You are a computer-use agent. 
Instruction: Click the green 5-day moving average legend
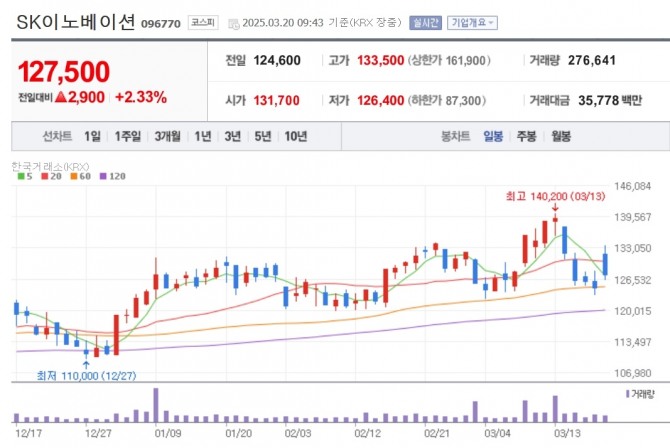pos(25,176)
